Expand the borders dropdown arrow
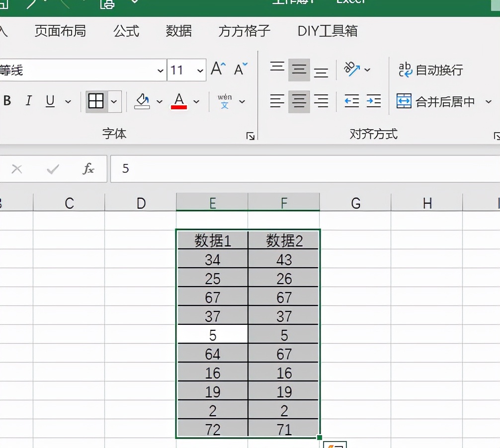 click(114, 102)
